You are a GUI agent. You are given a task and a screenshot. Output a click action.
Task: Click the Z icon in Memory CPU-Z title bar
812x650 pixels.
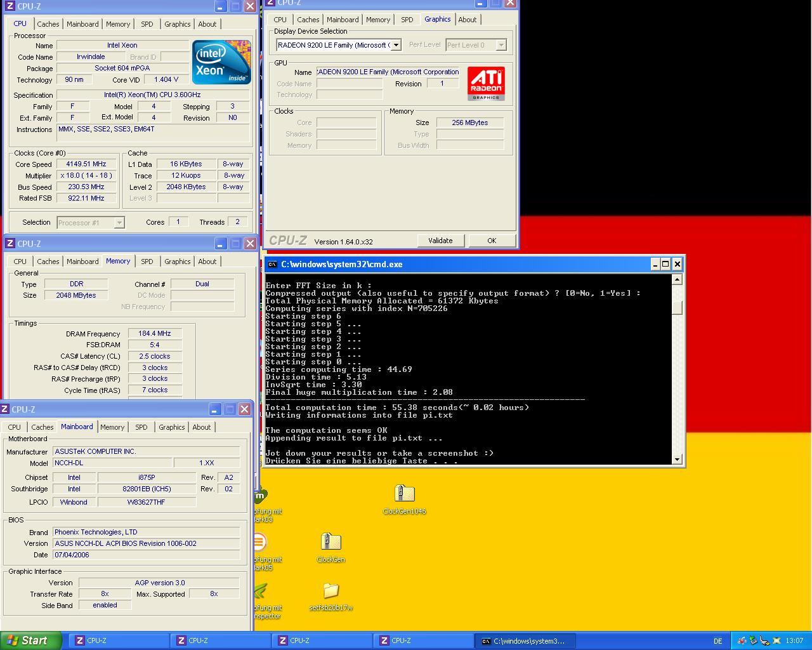pyautogui.click(x=10, y=244)
